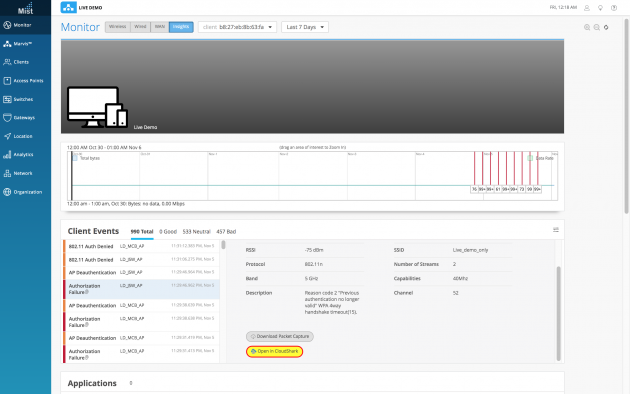Filter events by 533 Neutral
This screenshot has width=630, height=394.
click(x=196, y=232)
